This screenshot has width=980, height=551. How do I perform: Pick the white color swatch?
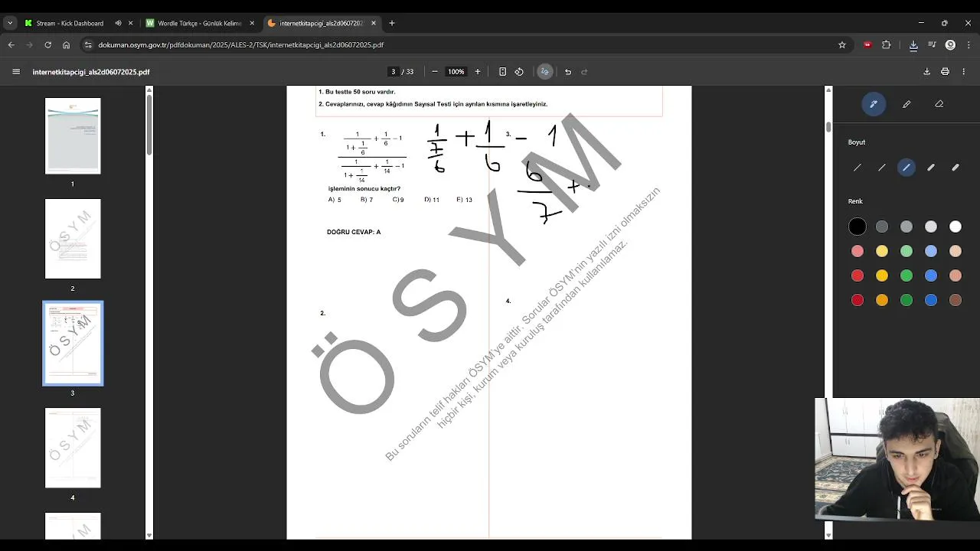(955, 227)
